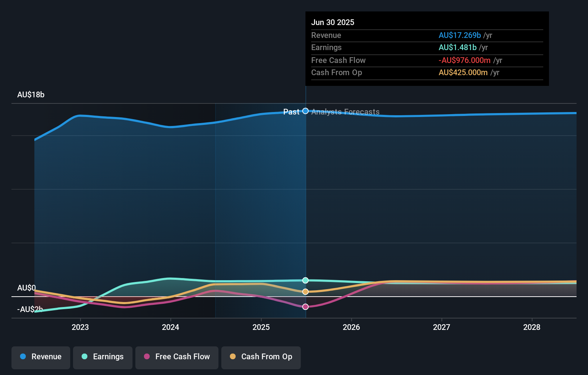Click the Revenue data point marker on divider

pyautogui.click(x=305, y=111)
